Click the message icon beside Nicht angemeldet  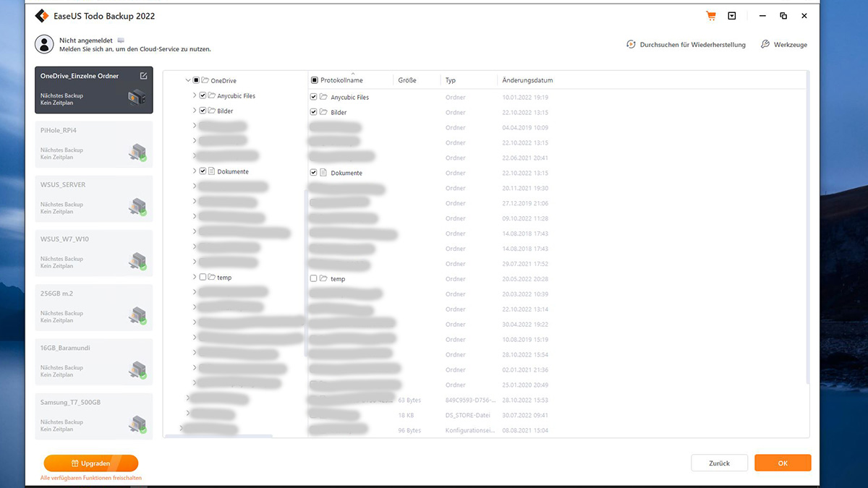click(121, 40)
